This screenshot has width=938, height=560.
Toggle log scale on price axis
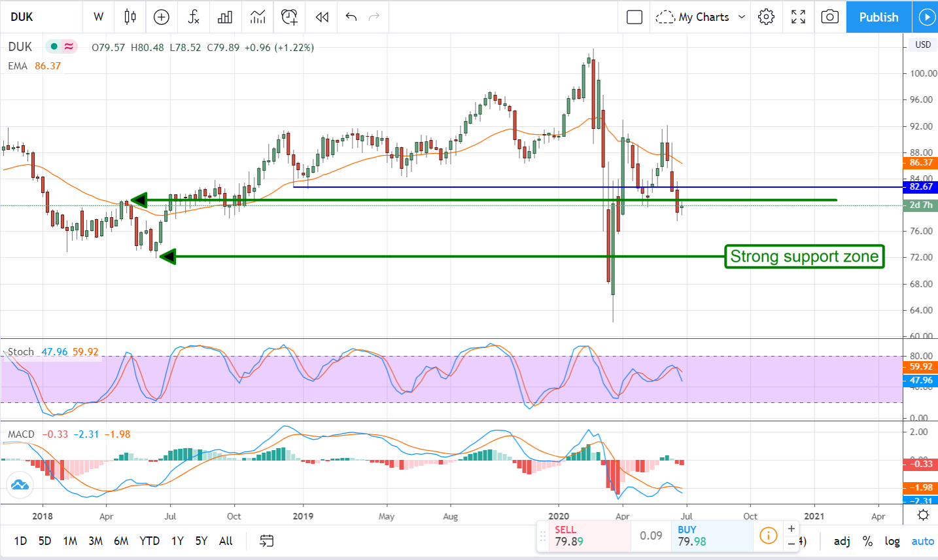pyautogui.click(x=892, y=541)
